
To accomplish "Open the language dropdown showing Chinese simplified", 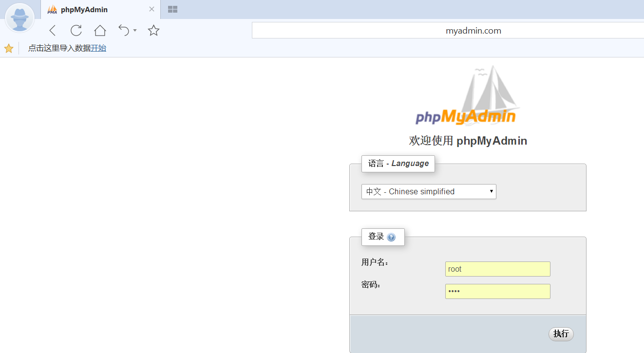I will point(429,192).
